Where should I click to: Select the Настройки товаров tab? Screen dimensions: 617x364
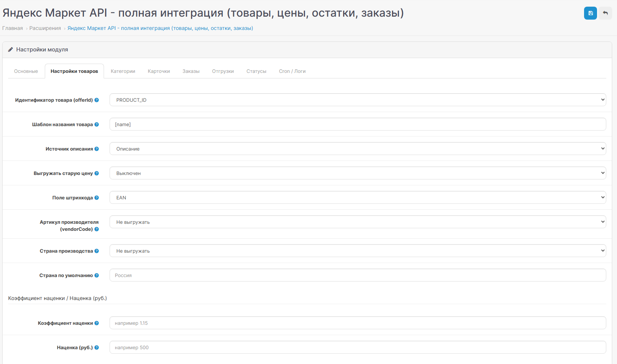[74, 71]
